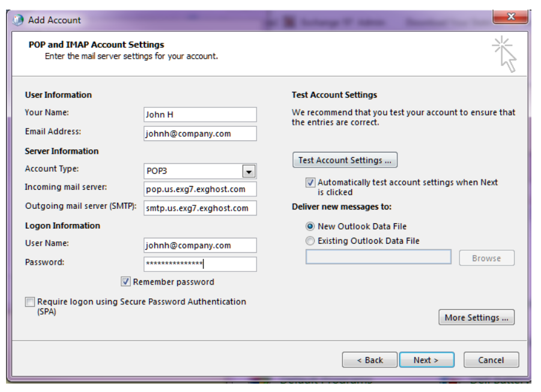Click the disabled Browse button

tap(486, 258)
